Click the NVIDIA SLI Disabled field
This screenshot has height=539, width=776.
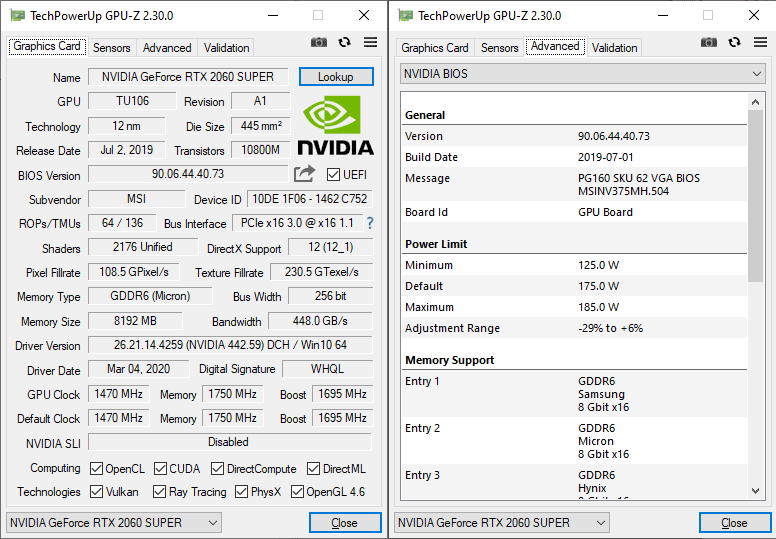click(230, 442)
